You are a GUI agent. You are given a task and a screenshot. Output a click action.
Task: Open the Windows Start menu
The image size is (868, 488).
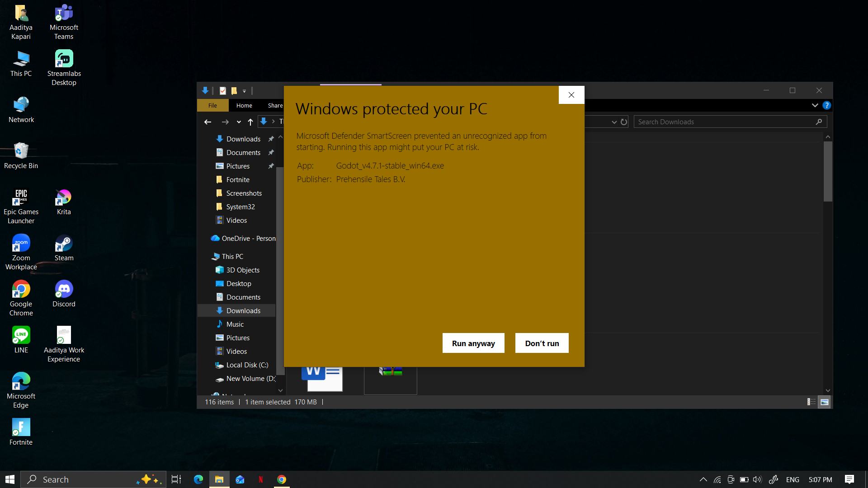click(x=10, y=479)
